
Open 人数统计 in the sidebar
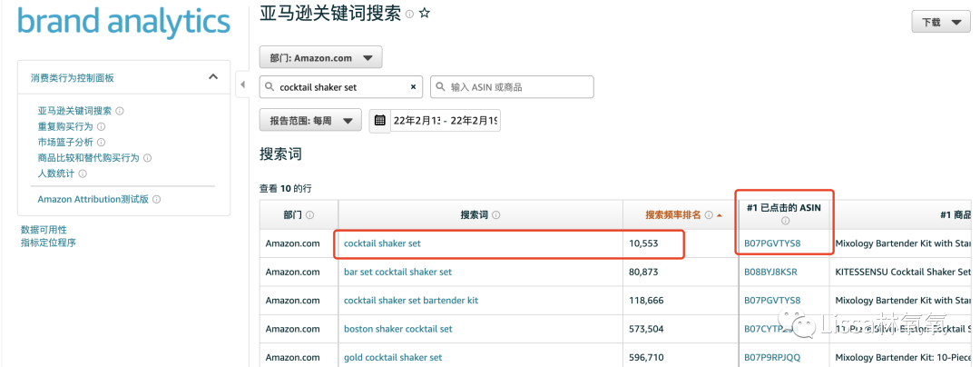(55, 174)
